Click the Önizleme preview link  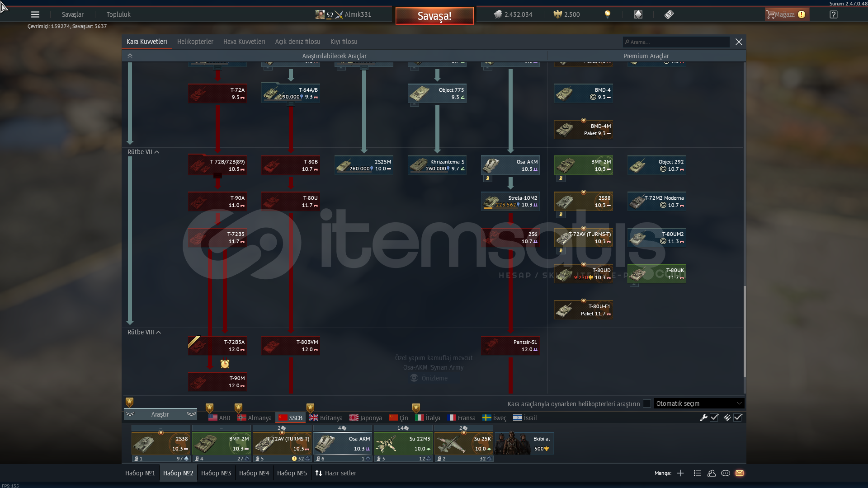[x=434, y=378]
